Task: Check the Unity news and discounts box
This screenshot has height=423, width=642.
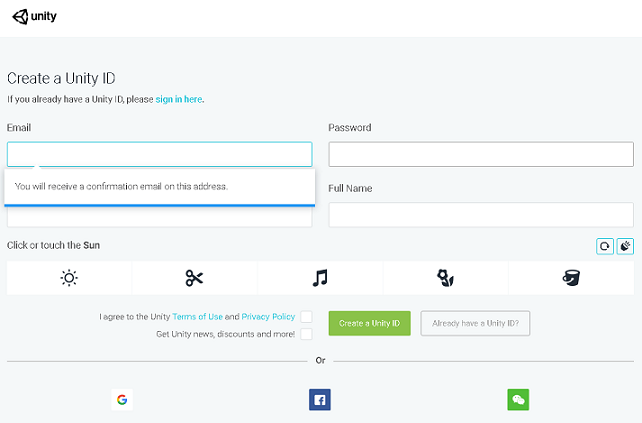Action: pyautogui.click(x=306, y=334)
